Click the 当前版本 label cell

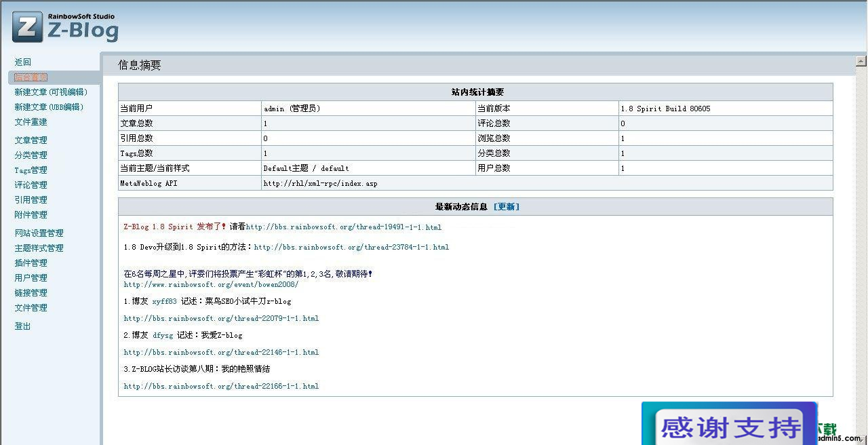point(547,109)
